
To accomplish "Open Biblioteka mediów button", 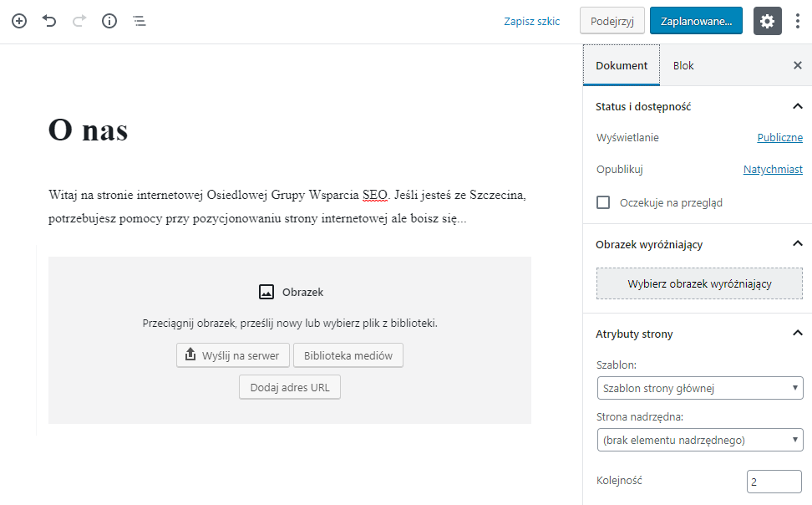I will pyautogui.click(x=348, y=355).
